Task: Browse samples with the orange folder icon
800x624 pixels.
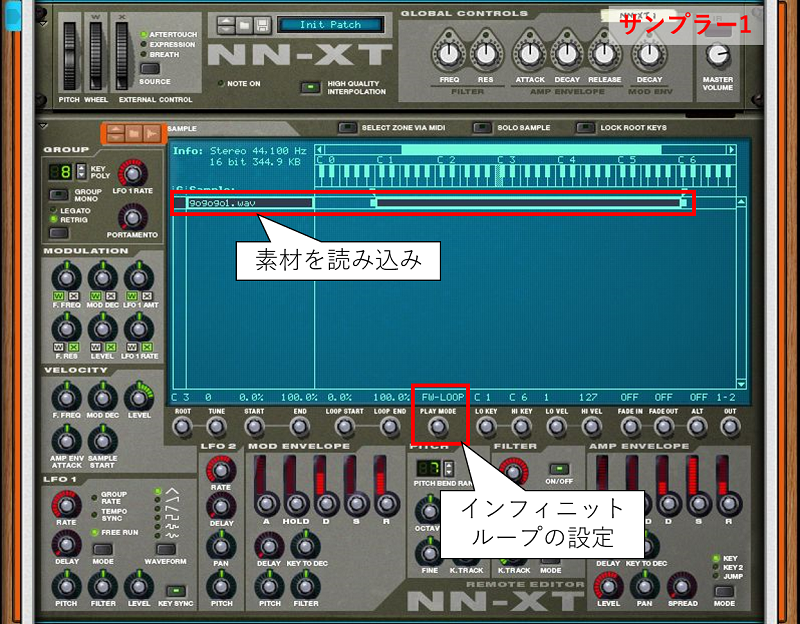Action: 134,133
